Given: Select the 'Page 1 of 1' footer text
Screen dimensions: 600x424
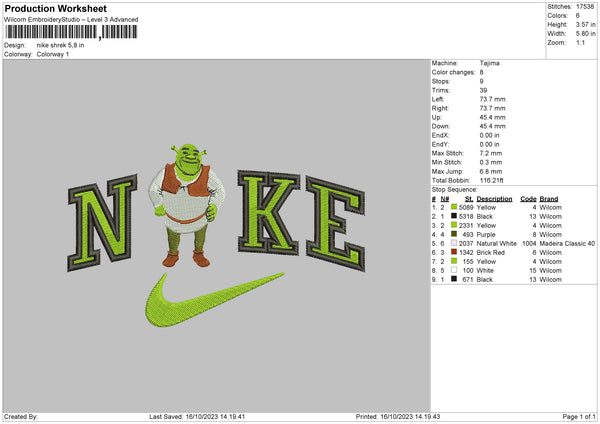Looking at the screenshot, I should coord(579,417).
